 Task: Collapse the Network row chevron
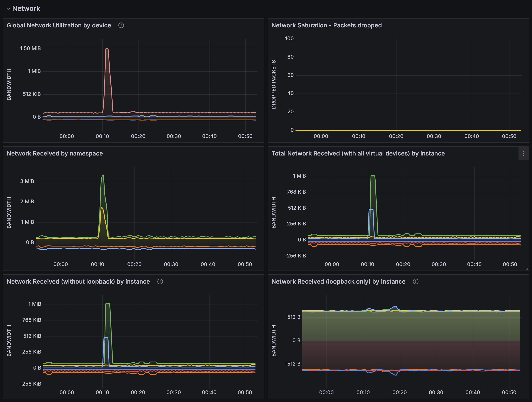click(9, 9)
